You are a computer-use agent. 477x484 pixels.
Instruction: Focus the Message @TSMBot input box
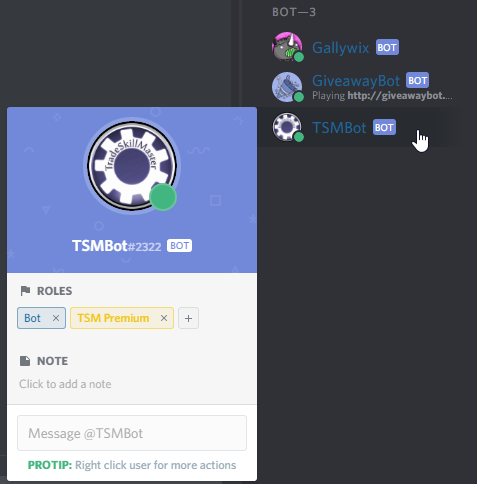coord(132,433)
